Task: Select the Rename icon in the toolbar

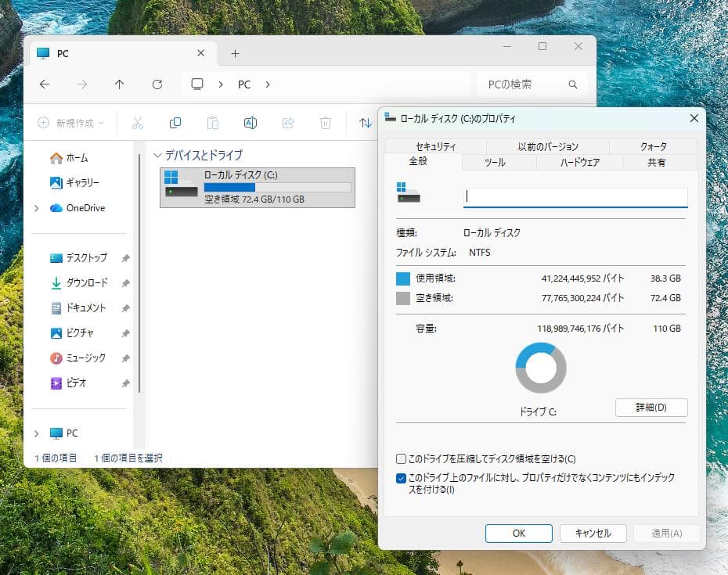Action: pos(250,123)
